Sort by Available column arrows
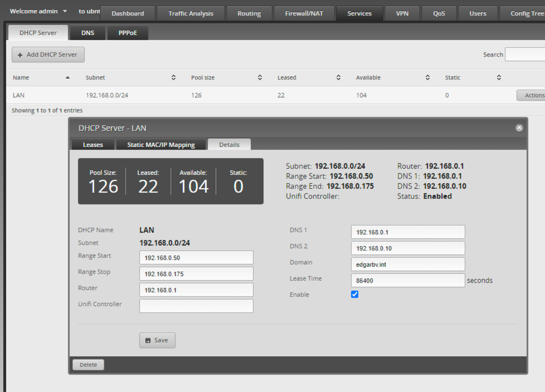The image size is (545, 392). click(x=428, y=77)
